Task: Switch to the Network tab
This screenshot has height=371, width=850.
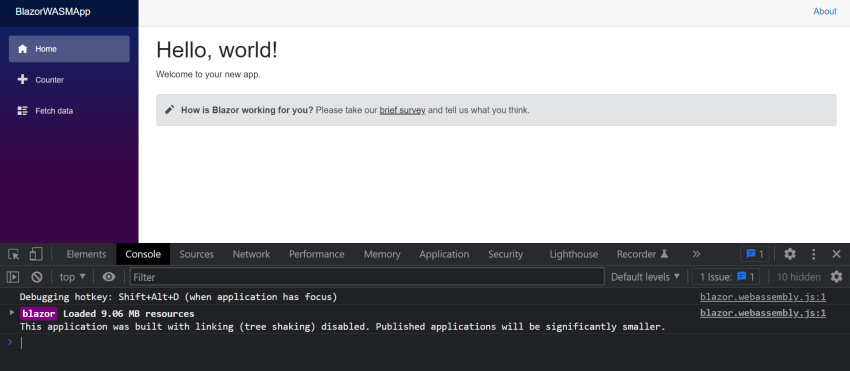Action: (251, 254)
